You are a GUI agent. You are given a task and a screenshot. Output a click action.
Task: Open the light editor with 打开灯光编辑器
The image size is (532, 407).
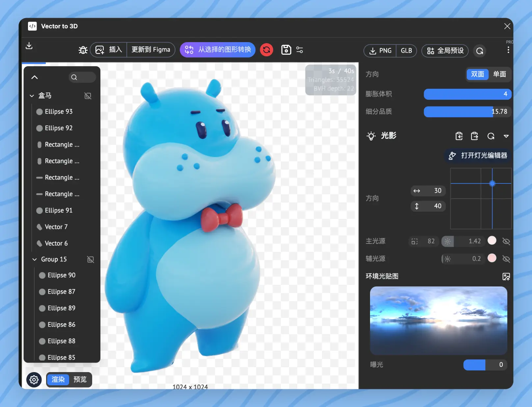(x=478, y=155)
